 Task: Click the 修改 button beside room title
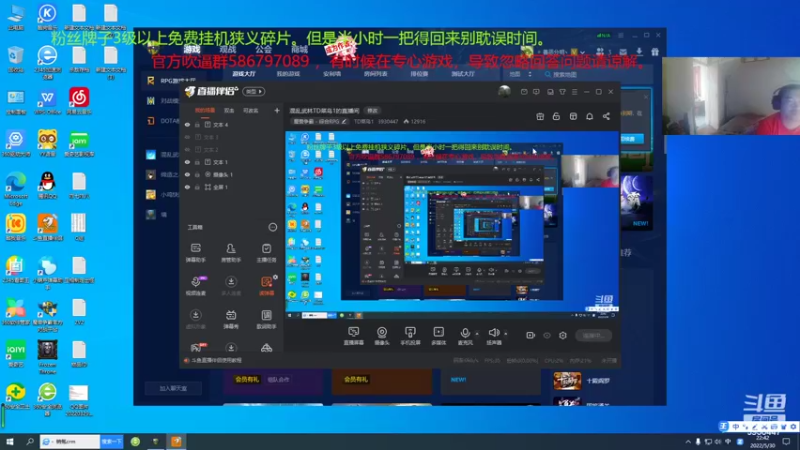pos(373,110)
